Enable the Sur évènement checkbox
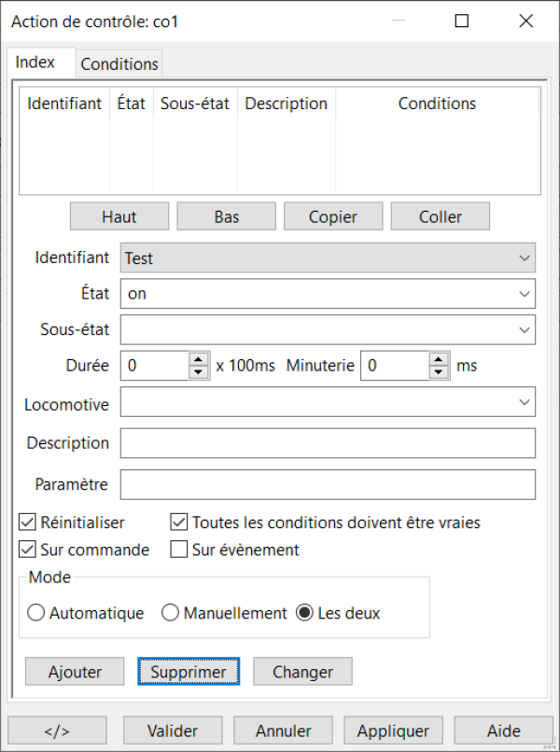Viewport: 560px width, 752px height. [x=179, y=550]
